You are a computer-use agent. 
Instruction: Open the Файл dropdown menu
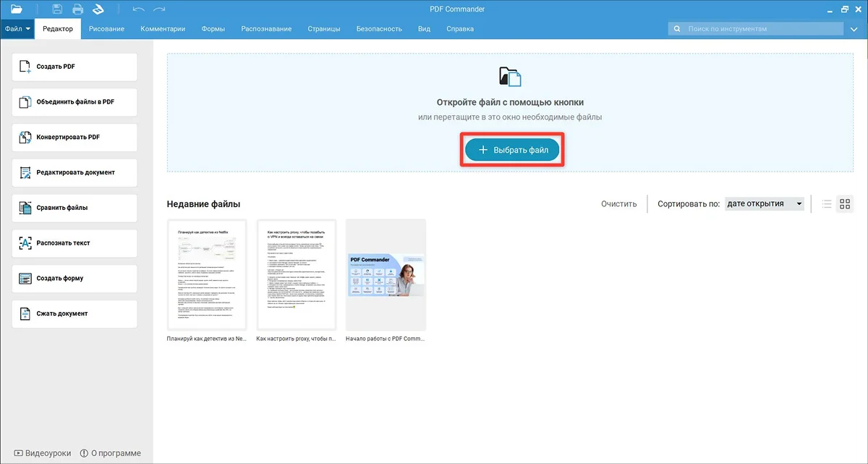(x=17, y=29)
